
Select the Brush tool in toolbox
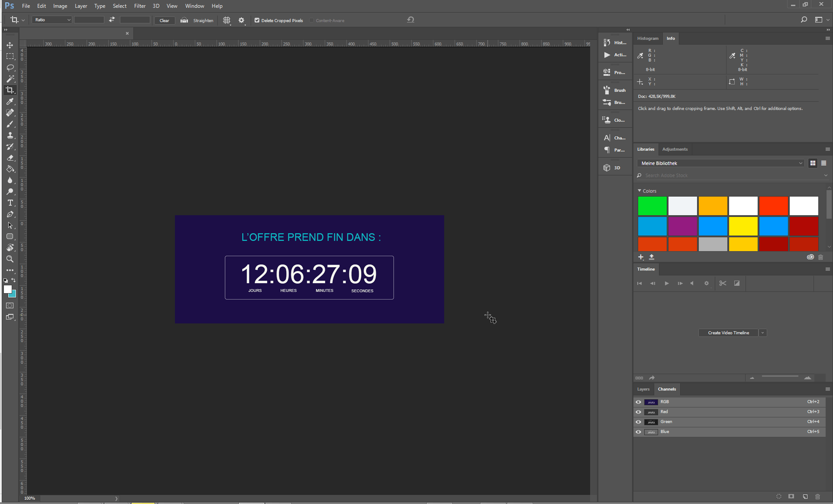10,124
